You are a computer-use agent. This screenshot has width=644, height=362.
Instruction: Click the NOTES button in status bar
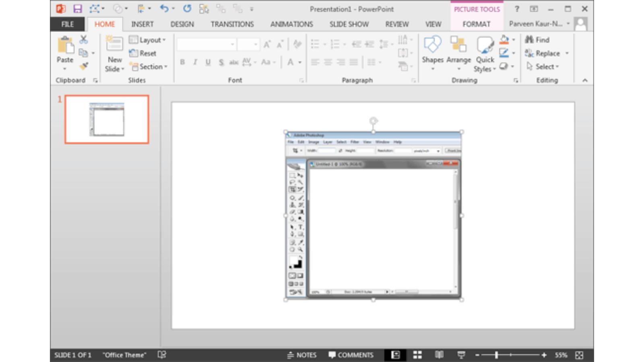point(302,355)
